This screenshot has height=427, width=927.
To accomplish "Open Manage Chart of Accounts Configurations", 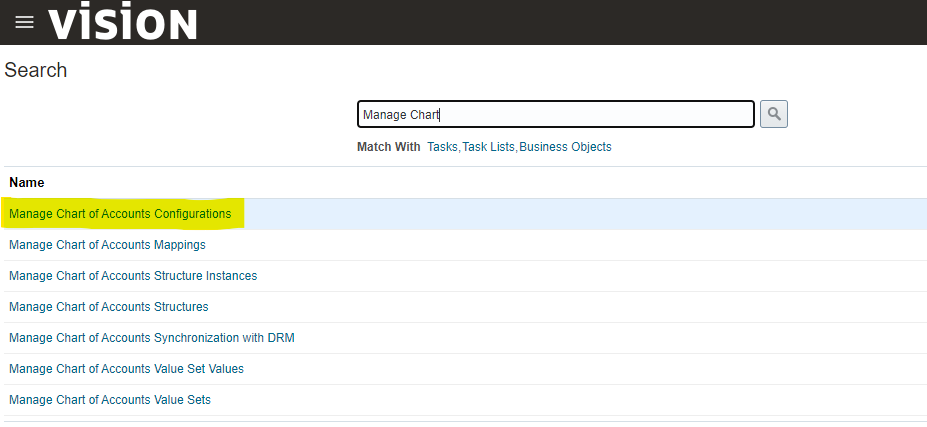I will (x=120, y=214).
